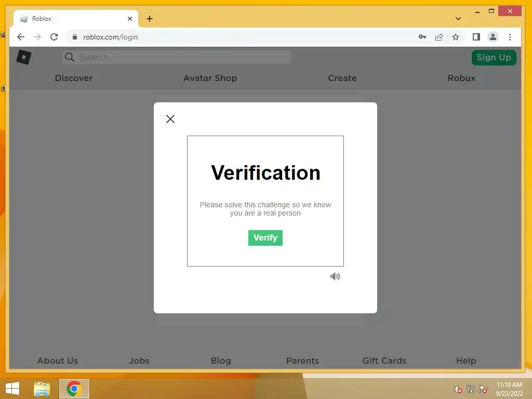Open the Avatar Shop menu item
Screen dimensions: 532x399
pyautogui.click(x=210, y=78)
